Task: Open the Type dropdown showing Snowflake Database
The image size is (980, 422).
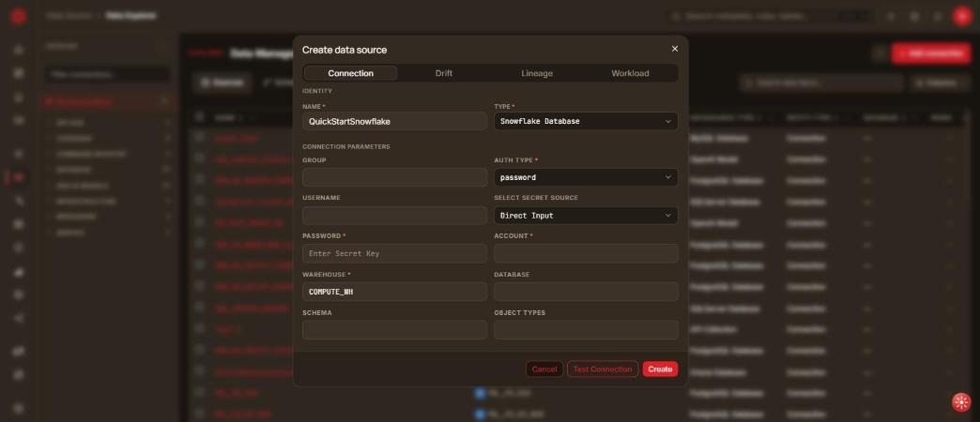Action: [586, 121]
